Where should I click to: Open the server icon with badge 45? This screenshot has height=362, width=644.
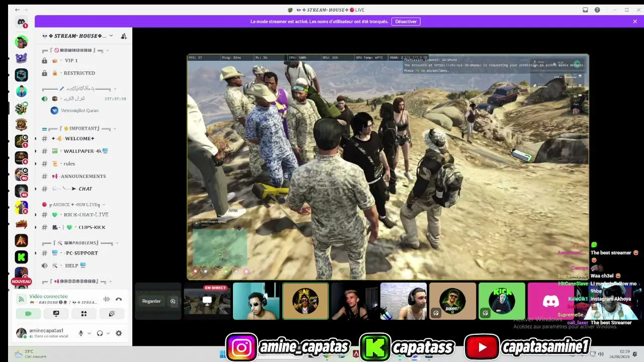(x=21, y=191)
